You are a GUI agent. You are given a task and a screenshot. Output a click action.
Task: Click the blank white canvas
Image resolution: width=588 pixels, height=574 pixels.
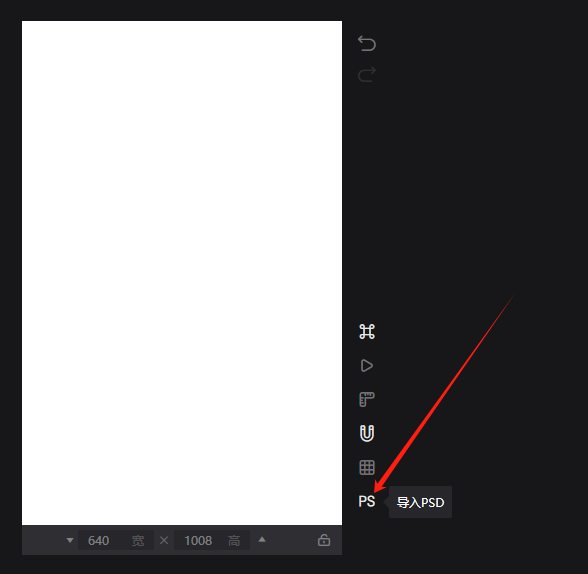click(182, 273)
